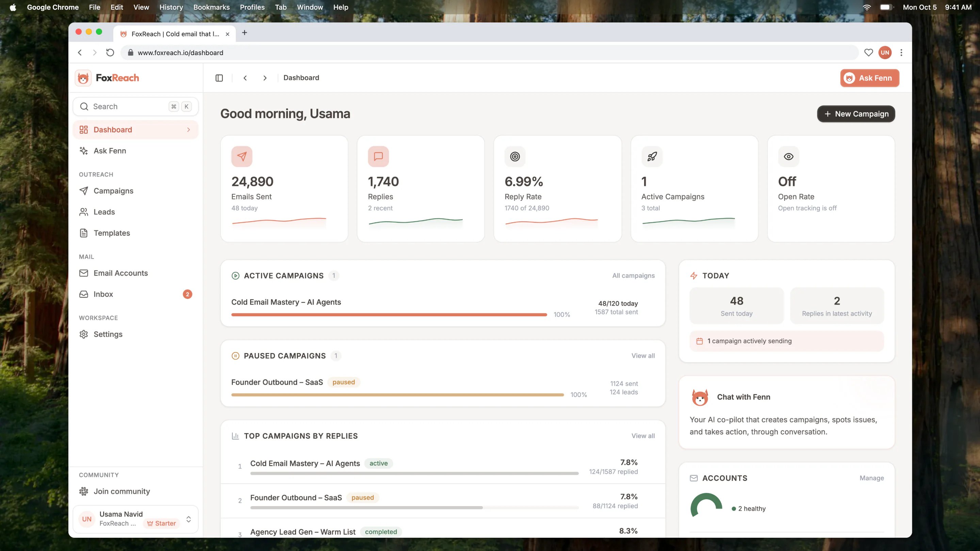Open Templates in the sidebar
980x551 pixels.
click(x=135, y=233)
